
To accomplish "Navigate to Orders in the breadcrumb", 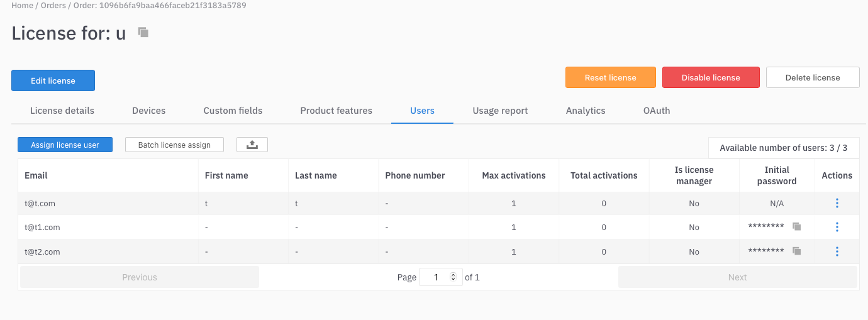I will (53, 6).
